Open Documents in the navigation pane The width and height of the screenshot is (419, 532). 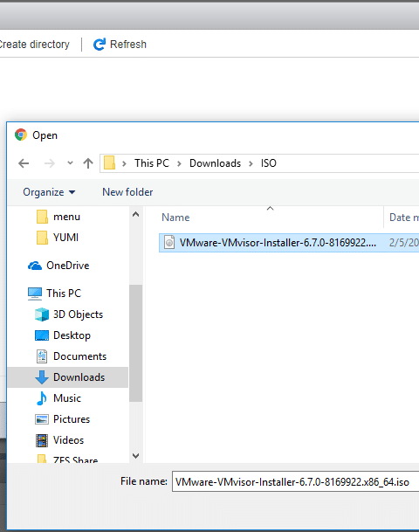(71, 356)
